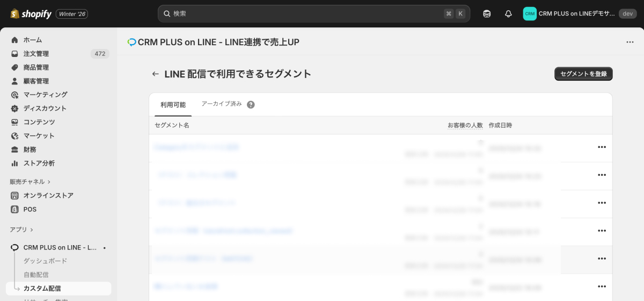Click the product tag icon
This screenshot has height=301, width=644.
[x=14, y=67]
